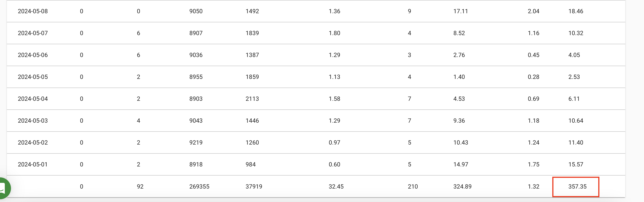This screenshot has width=644, height=202.
Task: Click the 2024-05-06 row date
Action: tap(33, 55)
